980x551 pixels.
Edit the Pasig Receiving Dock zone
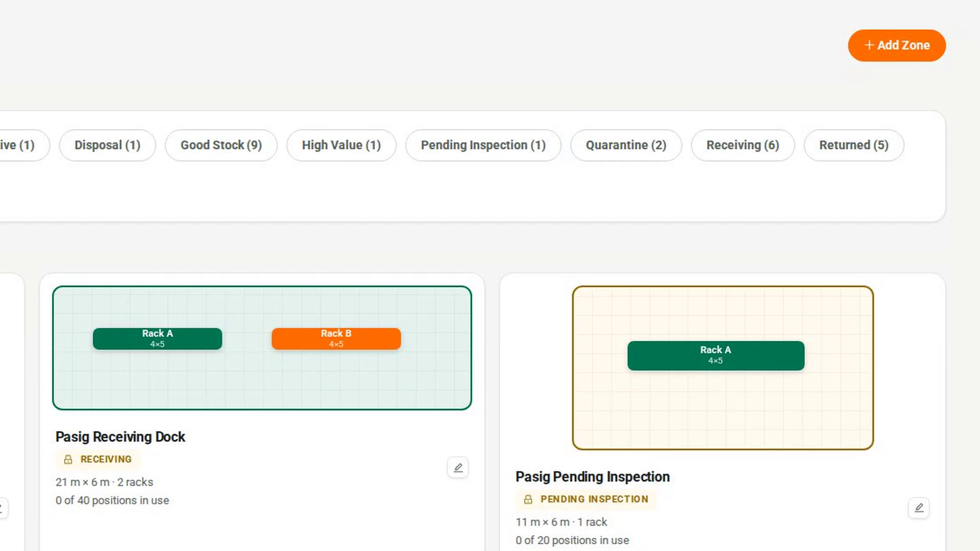[458, 467]
